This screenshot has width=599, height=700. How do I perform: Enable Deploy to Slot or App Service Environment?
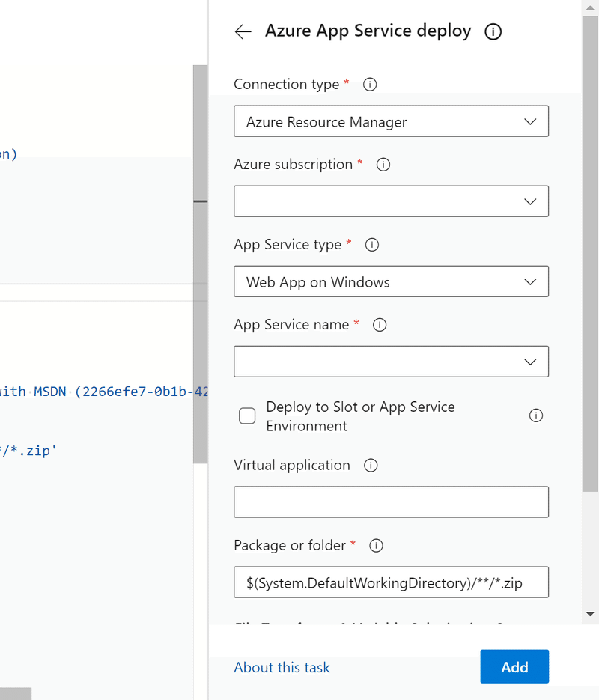pos(247,416)
